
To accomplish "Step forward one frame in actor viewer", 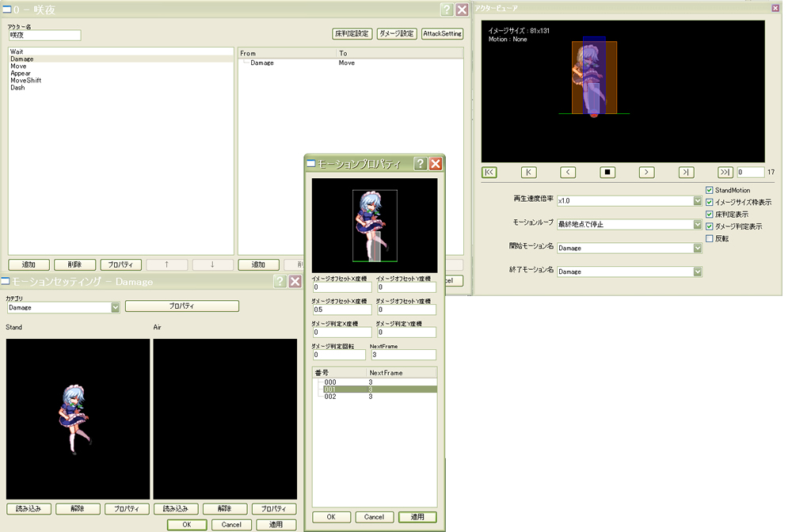I will pos(646,172).
